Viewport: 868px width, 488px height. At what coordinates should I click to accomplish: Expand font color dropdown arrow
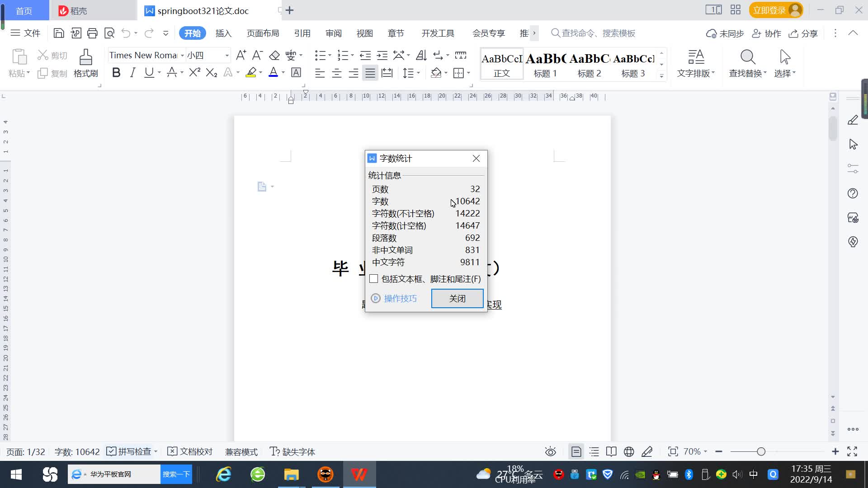[283, 73]
